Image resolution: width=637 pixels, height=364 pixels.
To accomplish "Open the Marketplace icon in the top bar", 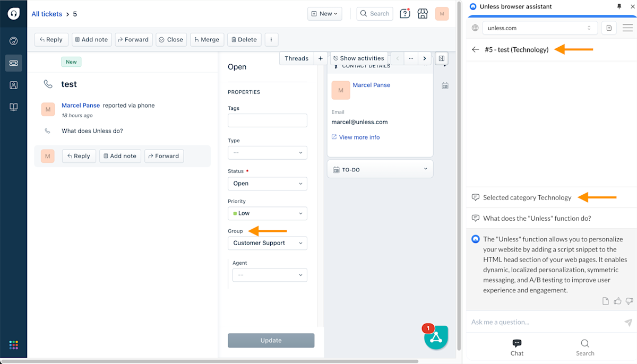I will (423, 13).
